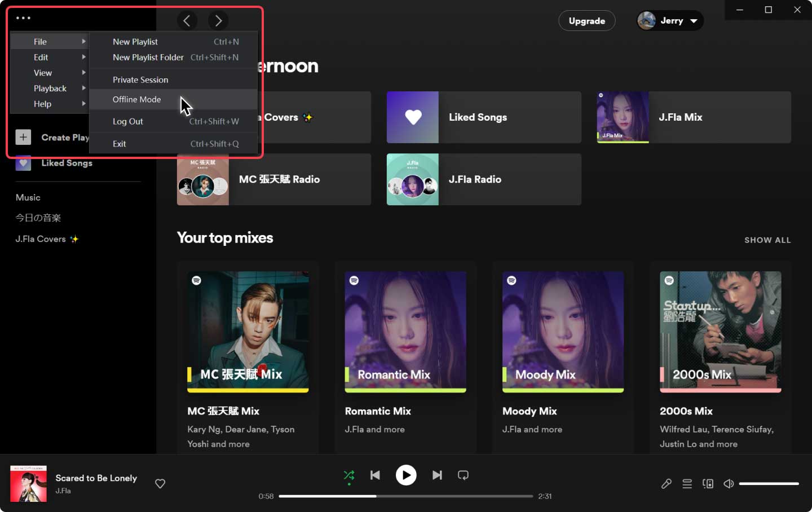
Task: Go forward with the right arrow button
Action: (218, 21)
